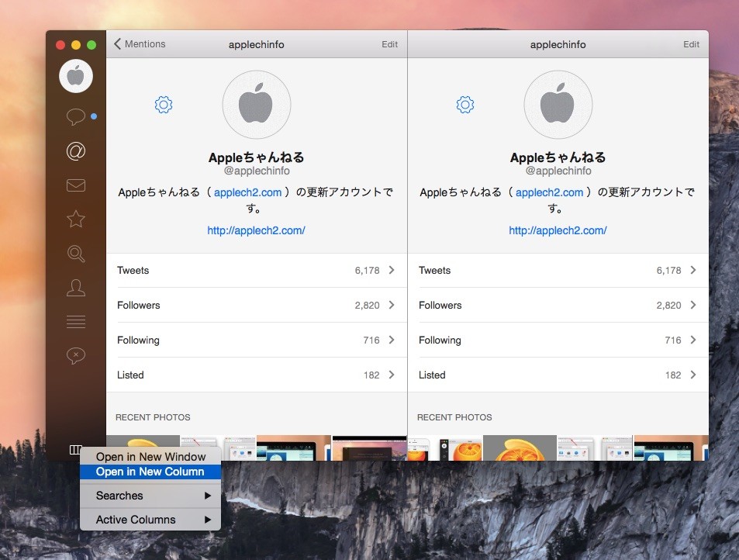Expand Followers chevron in right column
The height and width of the screenshot is (560, 739).
[693, 305]
